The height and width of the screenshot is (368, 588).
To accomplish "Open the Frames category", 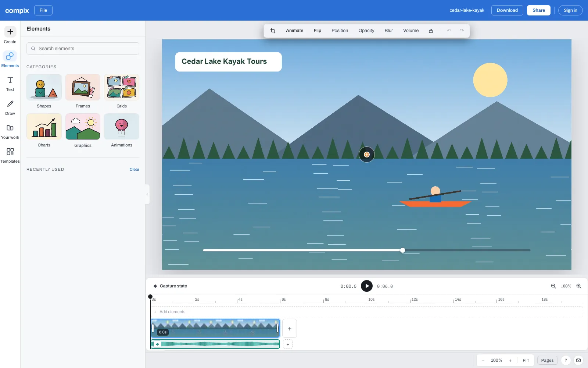I will click(x=83, y=91).
